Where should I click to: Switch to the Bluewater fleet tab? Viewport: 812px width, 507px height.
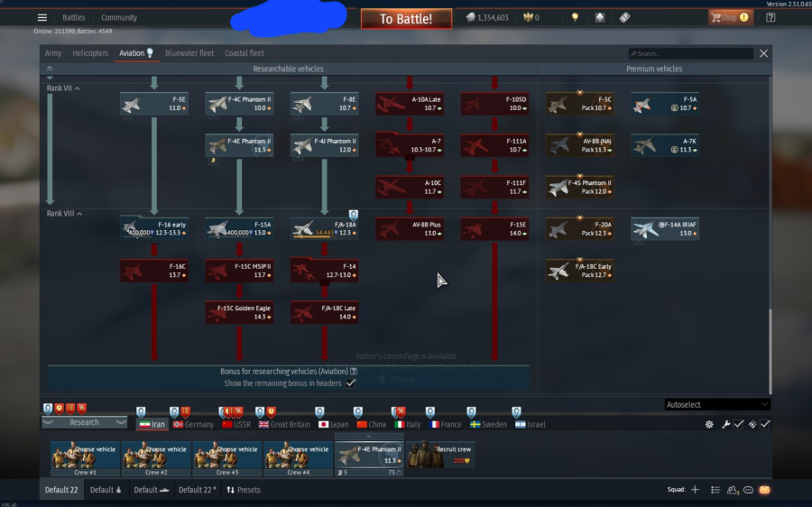coord(189,53)
